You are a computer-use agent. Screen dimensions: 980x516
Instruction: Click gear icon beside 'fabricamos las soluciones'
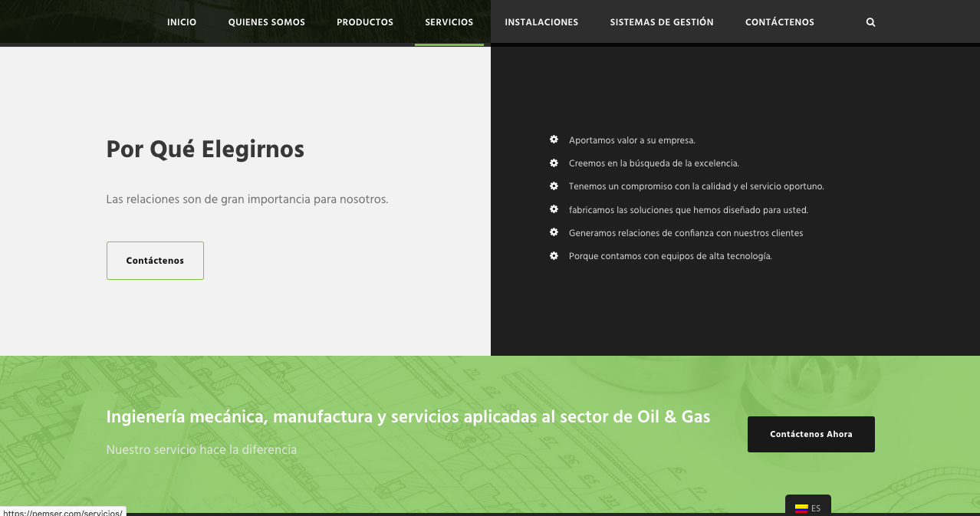tap(554, 209)
